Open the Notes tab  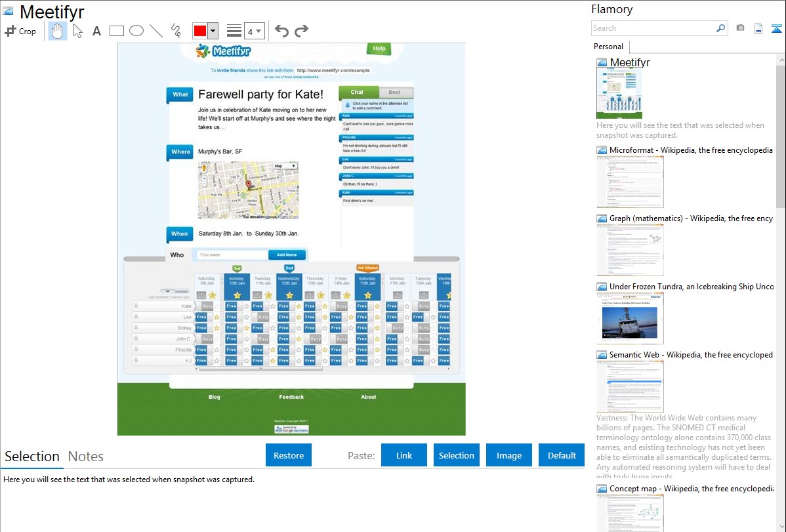(x=86, y=457)
